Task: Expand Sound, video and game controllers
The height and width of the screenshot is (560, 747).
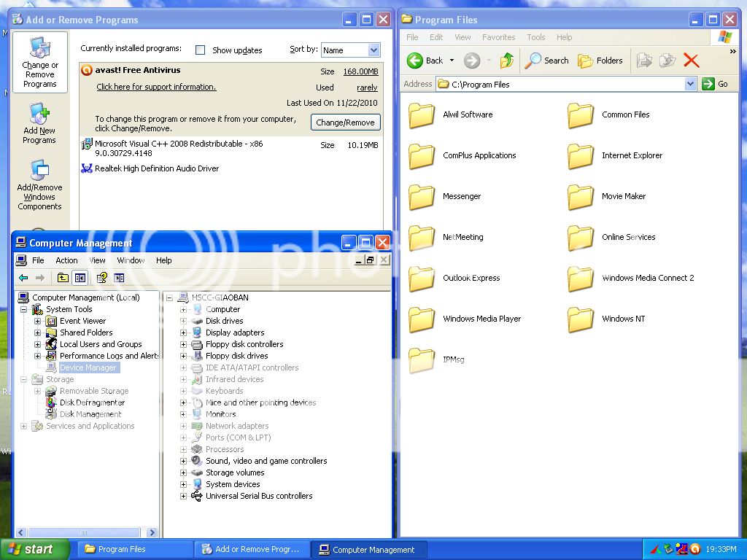Action: pyautogui.click(x=183, y=462)
